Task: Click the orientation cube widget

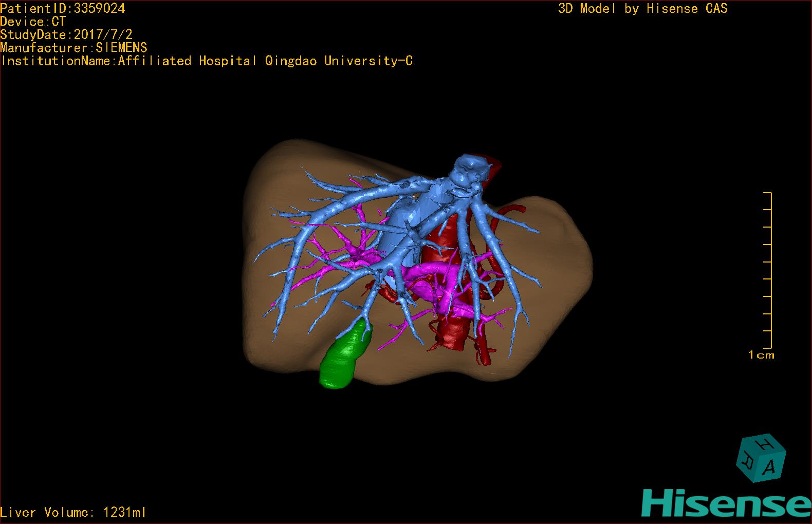Action: tap(761, 459)
